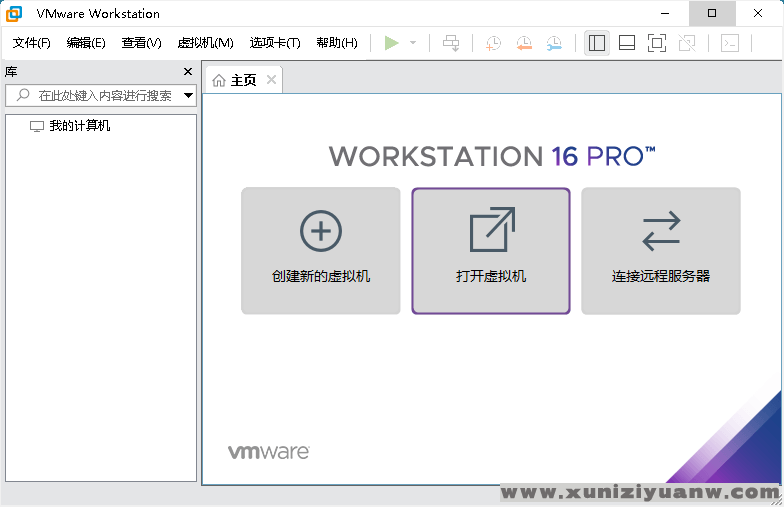
Task: Expand the library search box dropdown arrow
Action: point(188,96)
